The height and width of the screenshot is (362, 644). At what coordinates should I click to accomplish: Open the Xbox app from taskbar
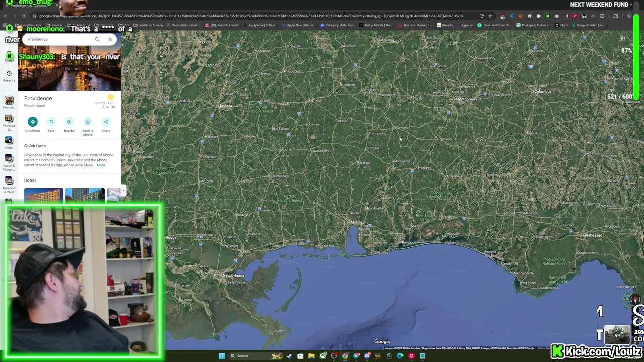coord(323,356)
